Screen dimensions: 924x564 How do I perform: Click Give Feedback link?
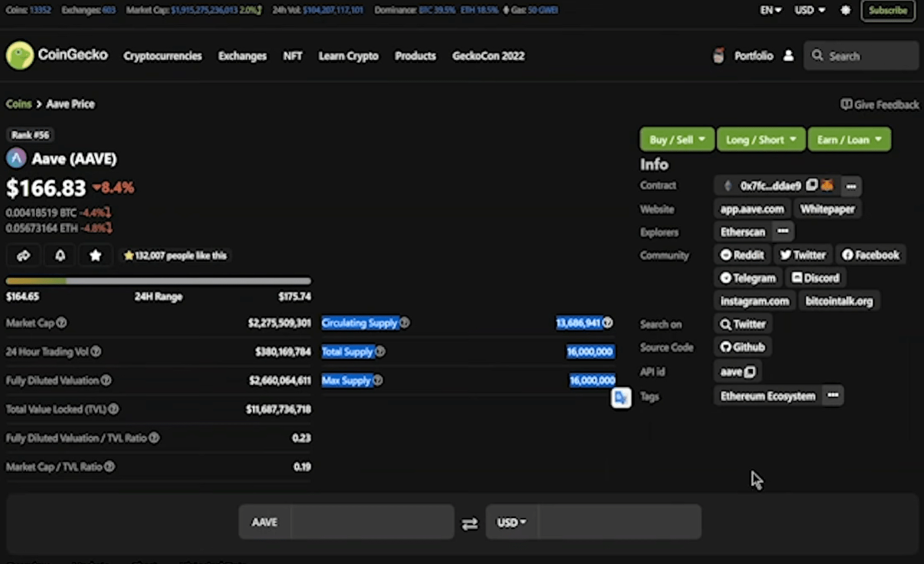pyautogui.click(x=880, y=105)
